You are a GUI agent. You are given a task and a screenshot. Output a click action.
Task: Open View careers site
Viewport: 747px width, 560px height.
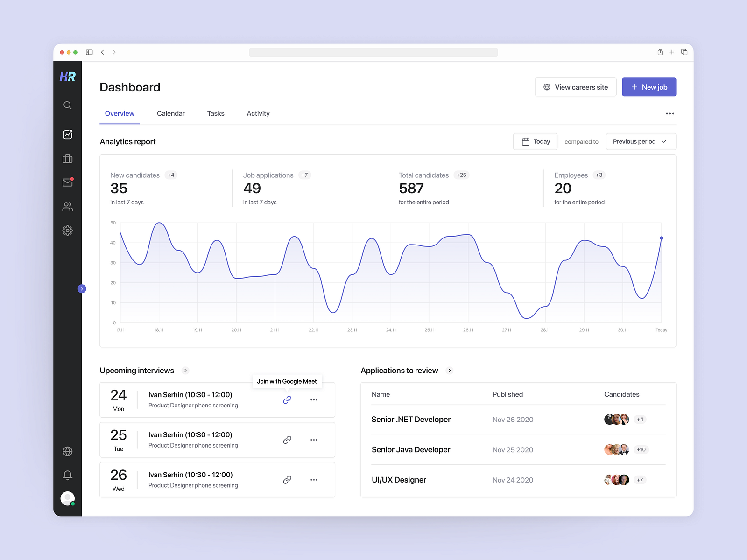tap(576, 87)
